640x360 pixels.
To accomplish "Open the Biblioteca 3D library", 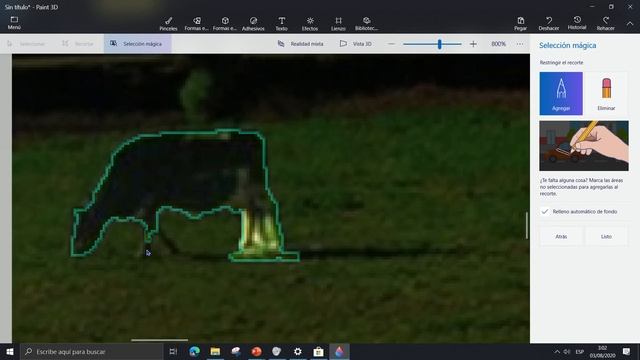I will (366, 24).
